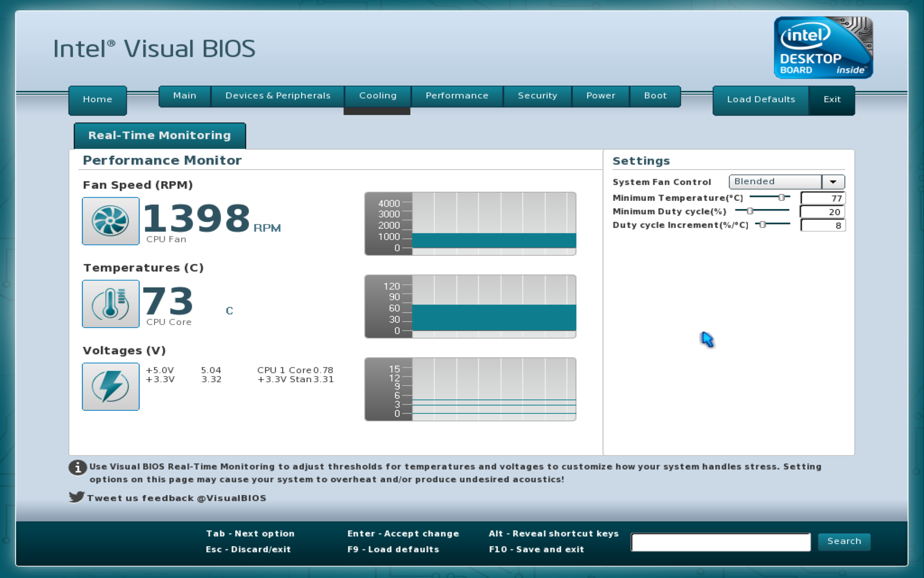The height and width of the screenshot is (578, 924).
Task: Click the +3.3V voltage label
Action: pyautogui.click(x=160, y=379)
